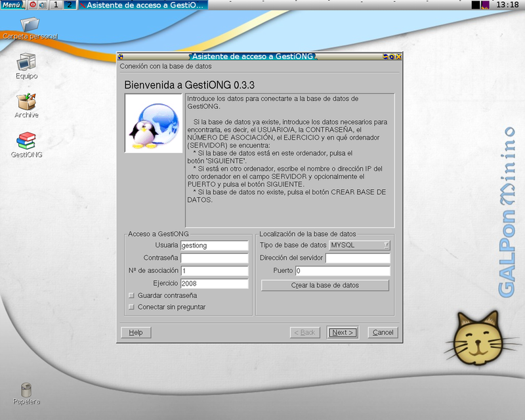
Task: Click the Help button
Action: pos(136,332)
